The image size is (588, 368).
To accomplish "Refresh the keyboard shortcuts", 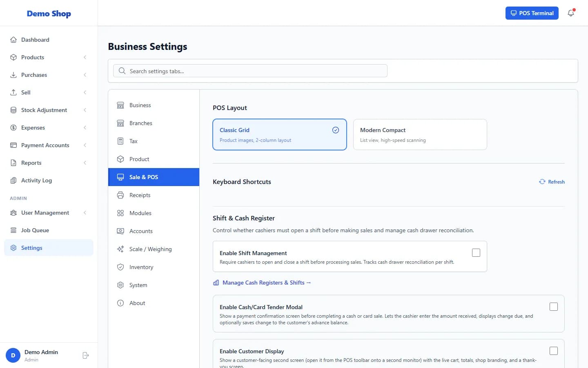I will (552, 182).
